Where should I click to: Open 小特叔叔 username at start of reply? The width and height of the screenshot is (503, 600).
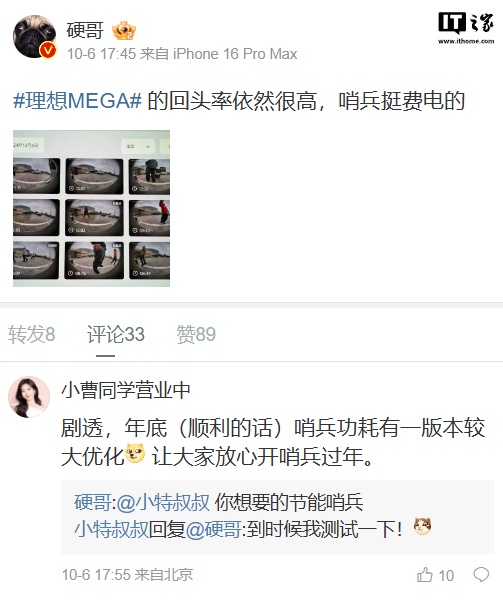click(x=111, y=530)
